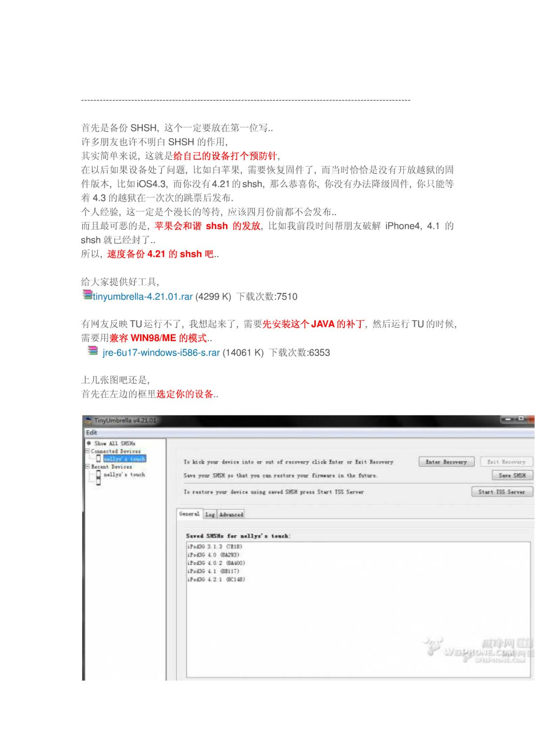The image size is (535, 756).
Task: Select saved SHSH iPod3G 4.2.1 (8C148)
Action: coord(216,579)
